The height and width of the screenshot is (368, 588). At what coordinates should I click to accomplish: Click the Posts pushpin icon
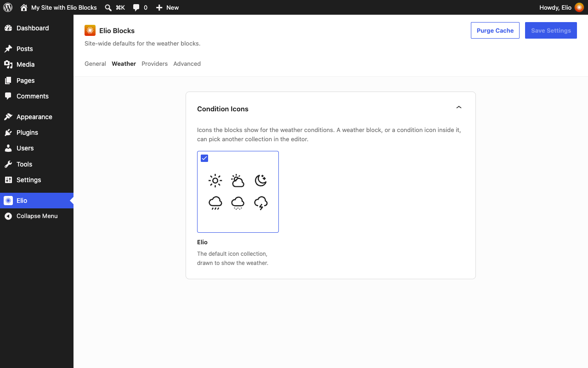click(8, 49)
